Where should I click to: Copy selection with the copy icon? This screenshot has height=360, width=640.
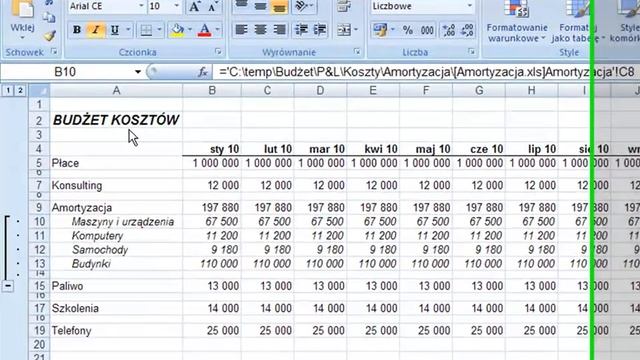pos(49,17)
